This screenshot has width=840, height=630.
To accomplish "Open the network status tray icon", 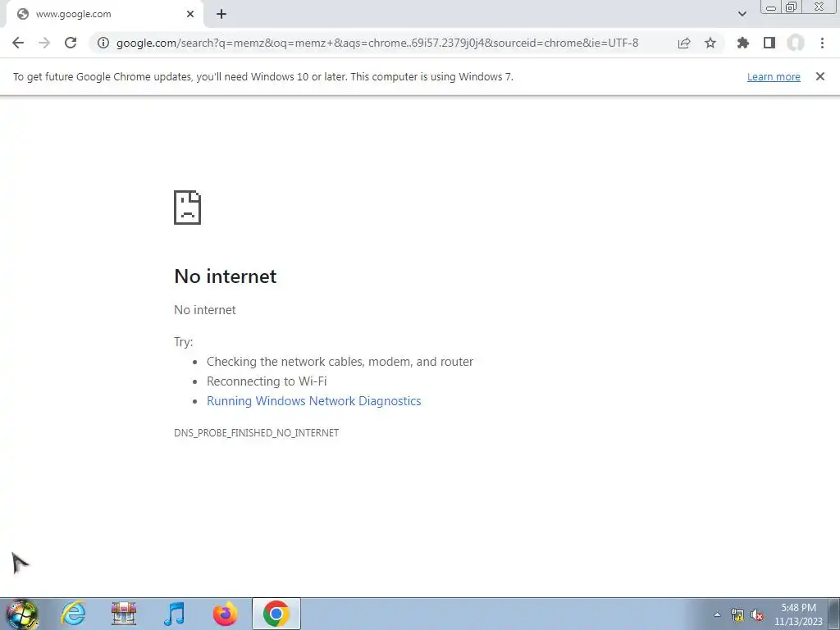I will [737, 615].
